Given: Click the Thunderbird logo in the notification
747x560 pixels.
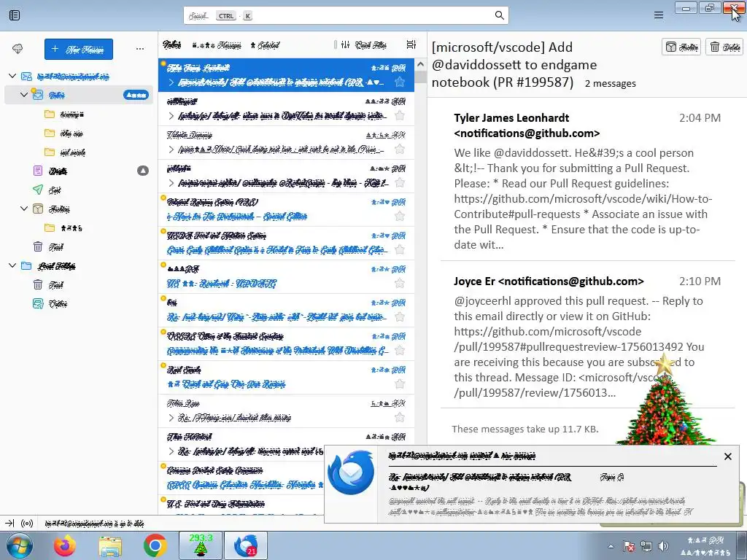Looking at the screenshot, I should tap(351, 472).
